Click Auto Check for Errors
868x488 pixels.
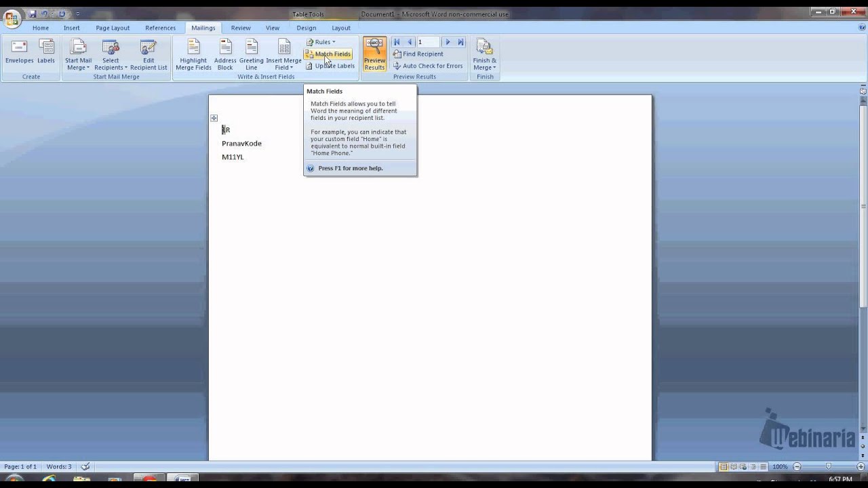[428, 66]
